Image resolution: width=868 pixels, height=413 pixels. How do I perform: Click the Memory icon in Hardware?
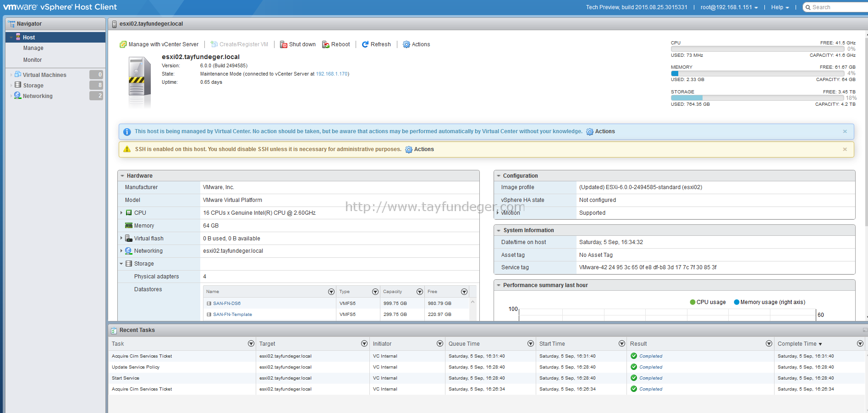(129, 226)
